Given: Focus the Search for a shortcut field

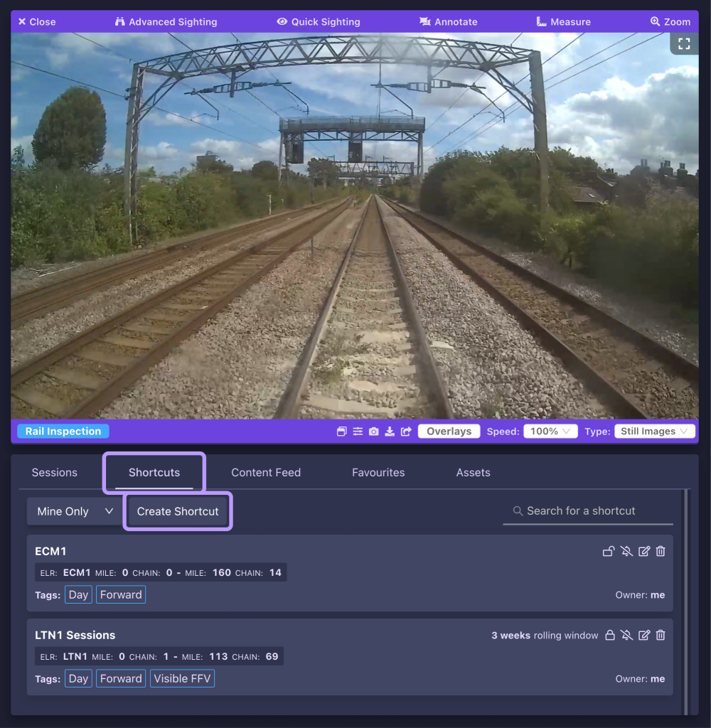Looking at the screenshot, I should point(588,511).
